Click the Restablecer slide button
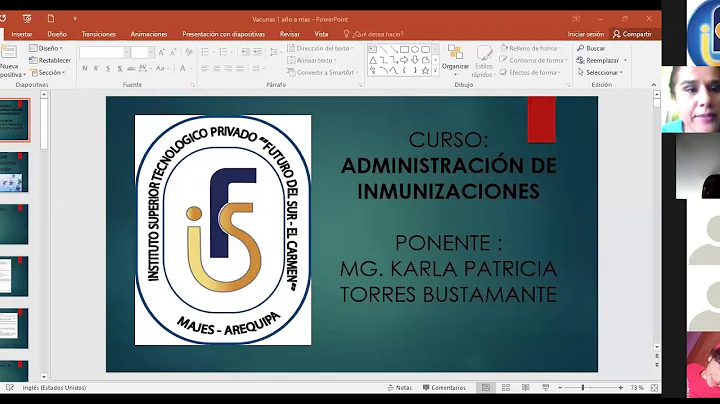The image size is (720, 404). [x=50, y=60]
